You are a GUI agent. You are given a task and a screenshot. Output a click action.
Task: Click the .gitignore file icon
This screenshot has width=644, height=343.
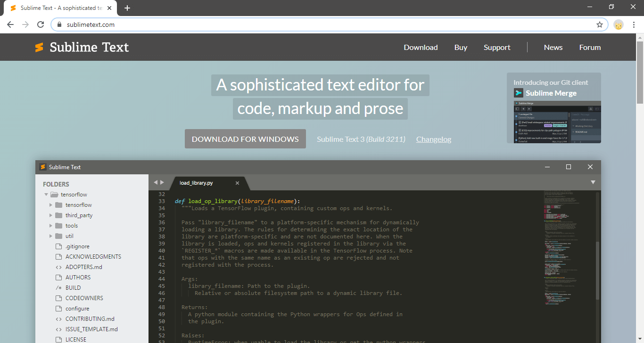(59, 246)
